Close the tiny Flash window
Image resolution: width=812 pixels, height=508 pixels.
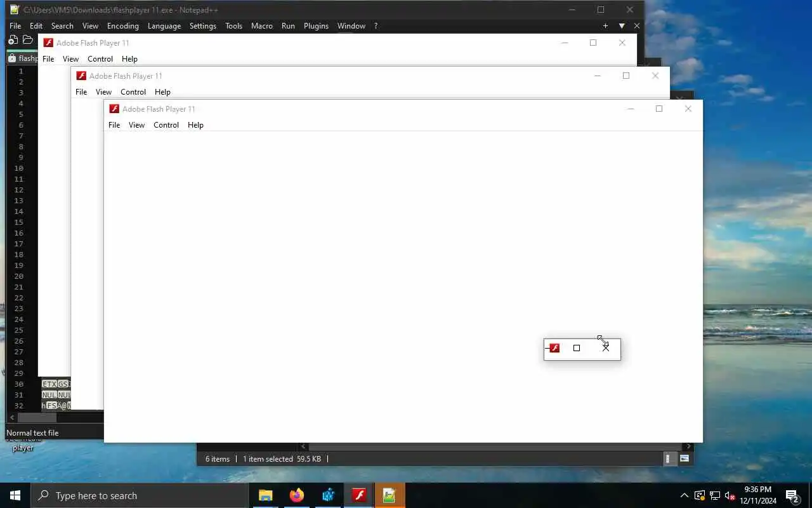click(606, 348)
